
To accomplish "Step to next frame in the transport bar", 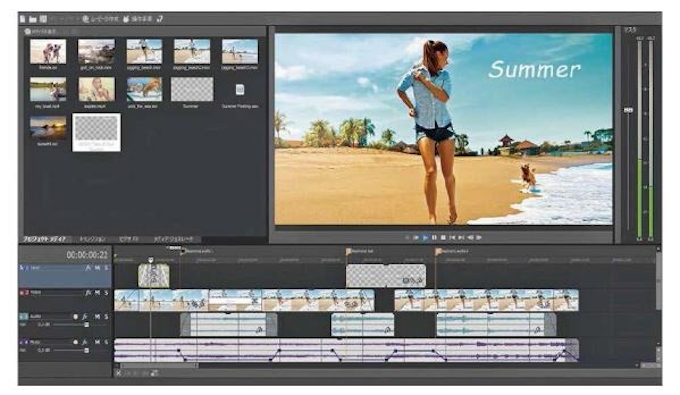I will click(479, 238).
